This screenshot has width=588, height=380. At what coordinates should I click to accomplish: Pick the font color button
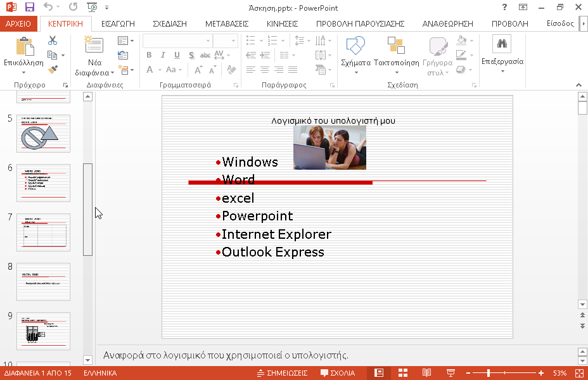150,70
